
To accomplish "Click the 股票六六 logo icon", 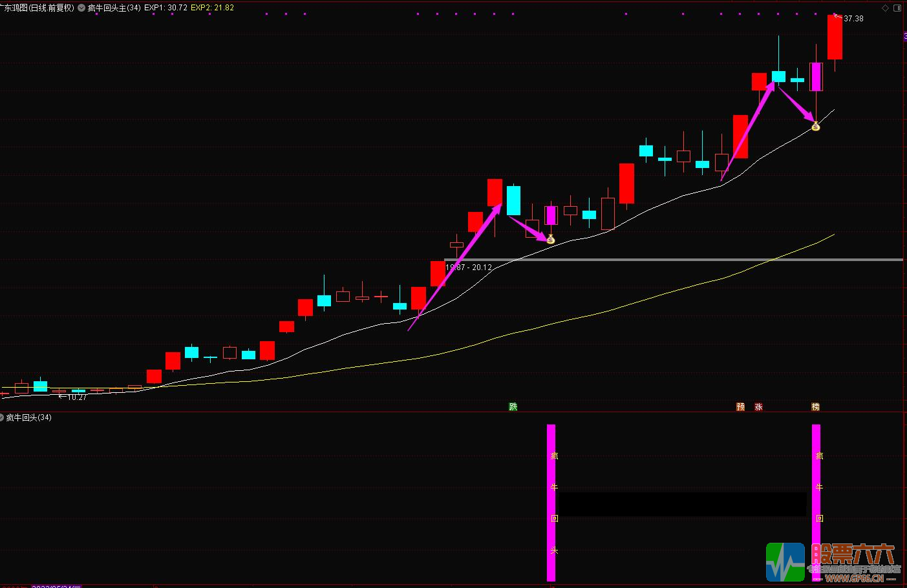I will pyautogui.click(x=785, y=562).
